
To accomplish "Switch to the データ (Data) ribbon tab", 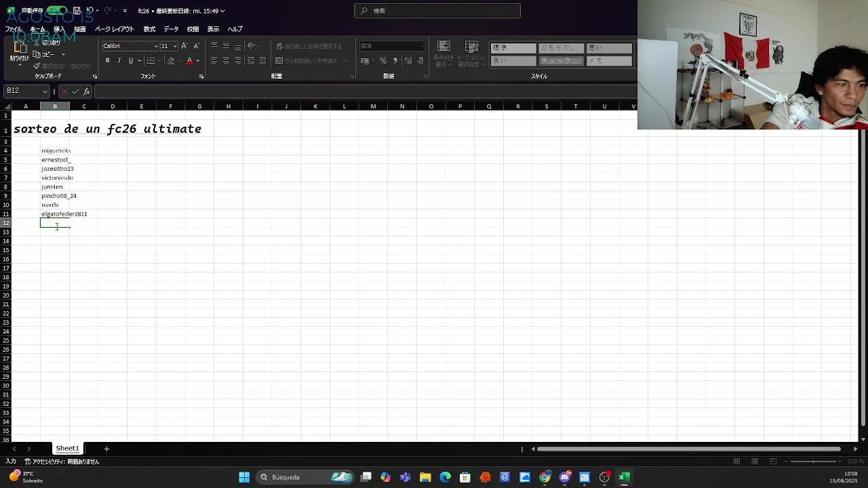I will (171, 29).
